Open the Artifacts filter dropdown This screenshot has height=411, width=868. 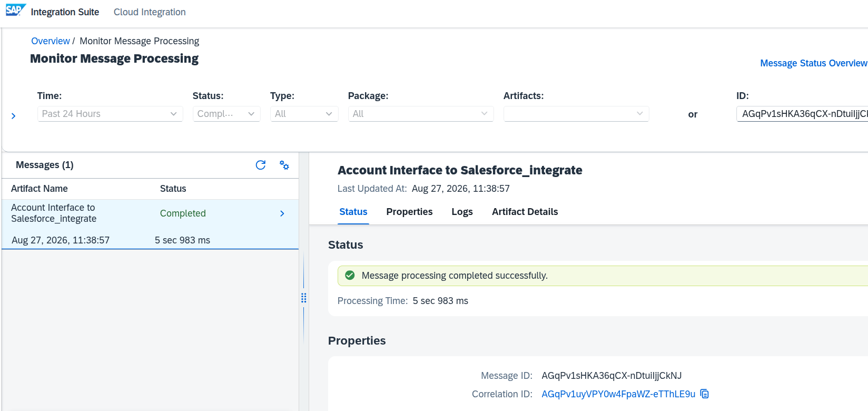pos(576,114)
